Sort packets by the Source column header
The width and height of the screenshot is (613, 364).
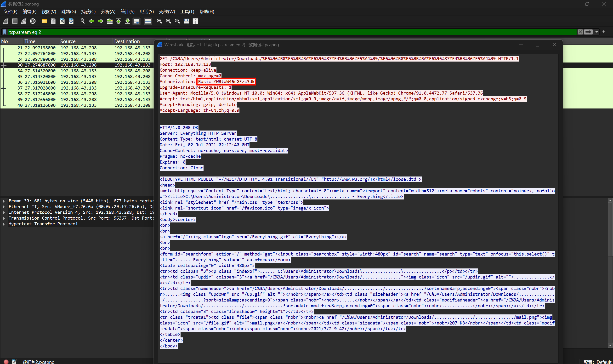coord(86,41)
